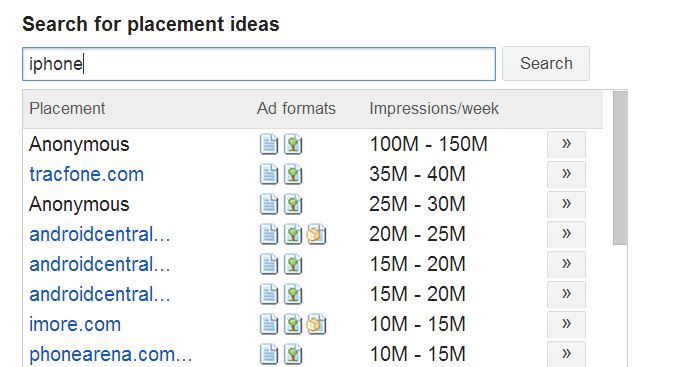
Task: Click the rich media ad icon for the 20M - 25M androidcentral row
Action: click(317, 235)
